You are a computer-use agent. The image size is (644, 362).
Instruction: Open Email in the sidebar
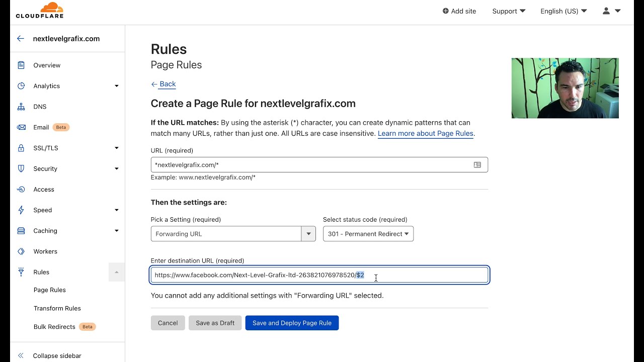[41, 127]
